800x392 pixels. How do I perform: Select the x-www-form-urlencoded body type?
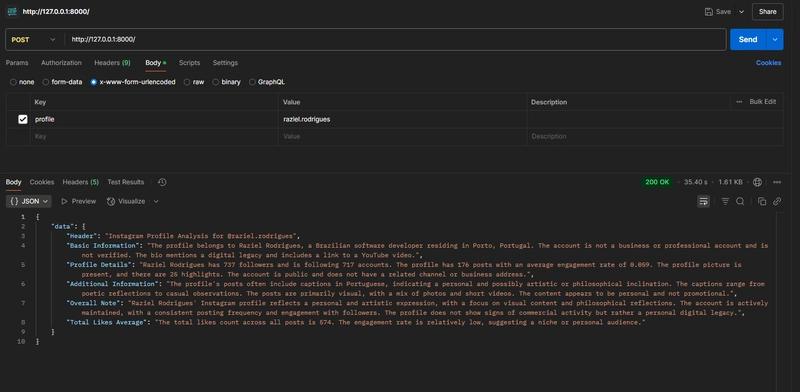point(133,82)
